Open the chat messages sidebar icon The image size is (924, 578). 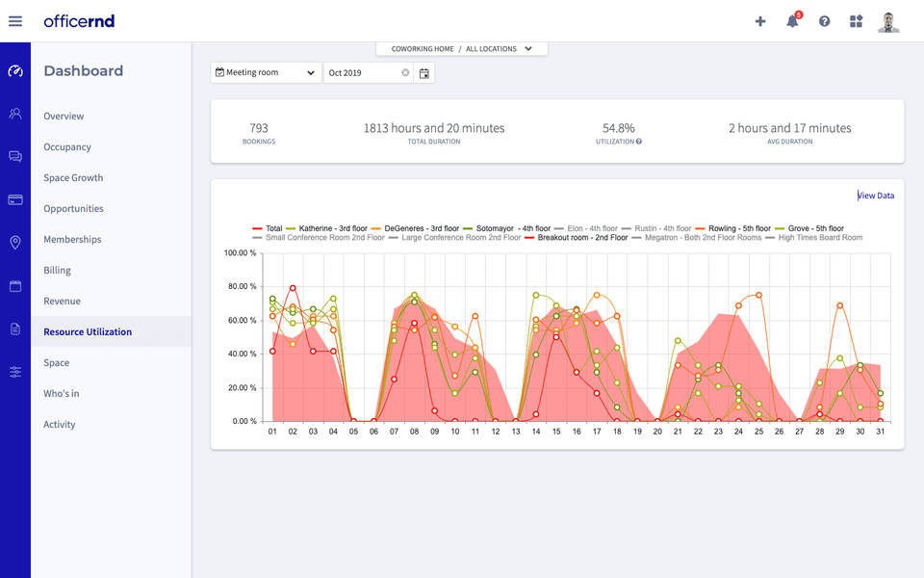coord(15,156)
